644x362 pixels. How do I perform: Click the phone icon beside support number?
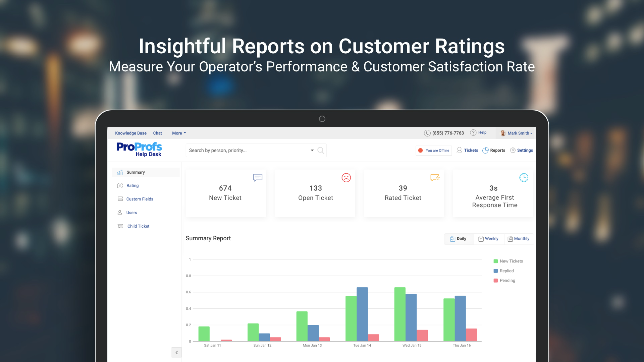(427, 133)
